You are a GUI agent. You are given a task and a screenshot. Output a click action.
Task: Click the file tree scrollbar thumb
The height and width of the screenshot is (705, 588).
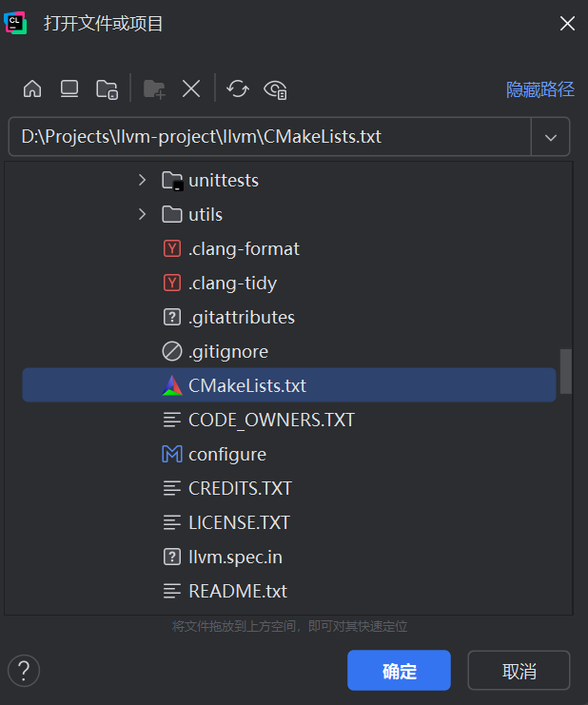click(566, 371)
